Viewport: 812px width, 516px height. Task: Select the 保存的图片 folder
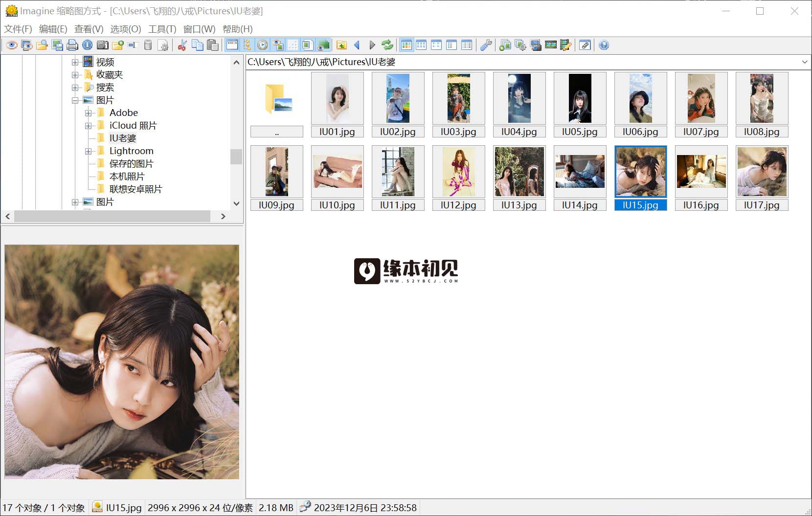[131, 164]
